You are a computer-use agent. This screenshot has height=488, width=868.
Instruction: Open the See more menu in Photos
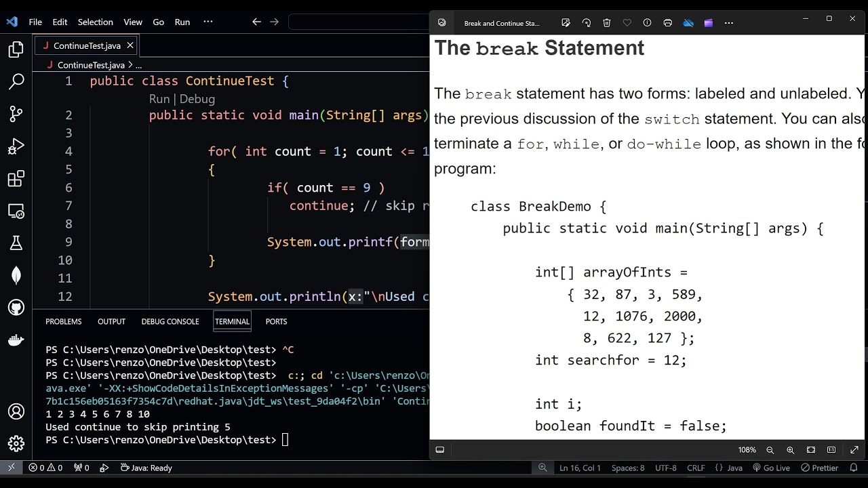point(729,23)
